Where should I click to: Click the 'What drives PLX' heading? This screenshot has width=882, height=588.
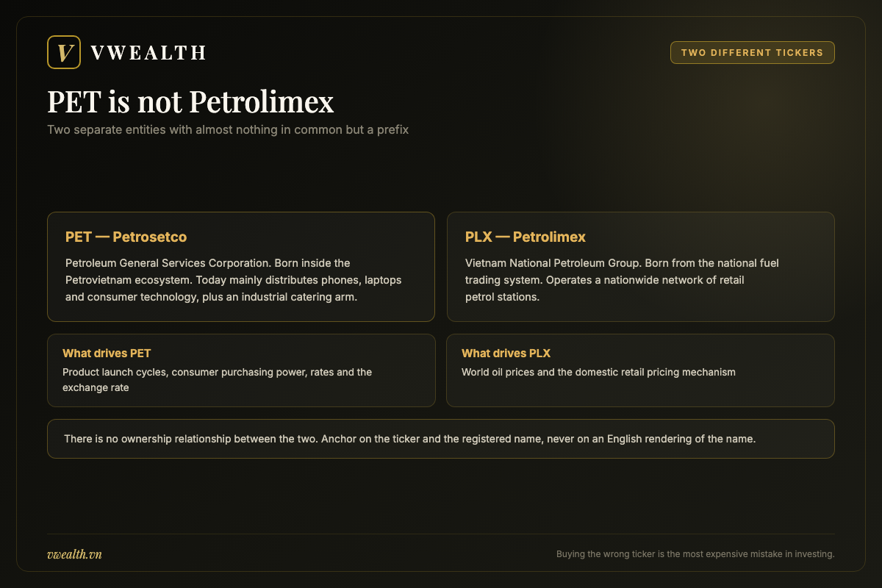pyautogui.click(x=506, y=353)
